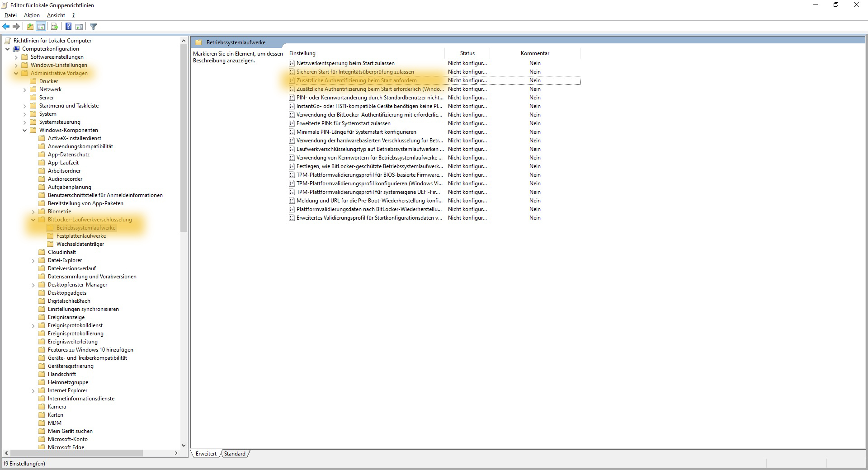Click policy icon of Meldung und URL setting
Image resolution: width=868 pixels, height=470 pixels.
[x=292, y=201]
